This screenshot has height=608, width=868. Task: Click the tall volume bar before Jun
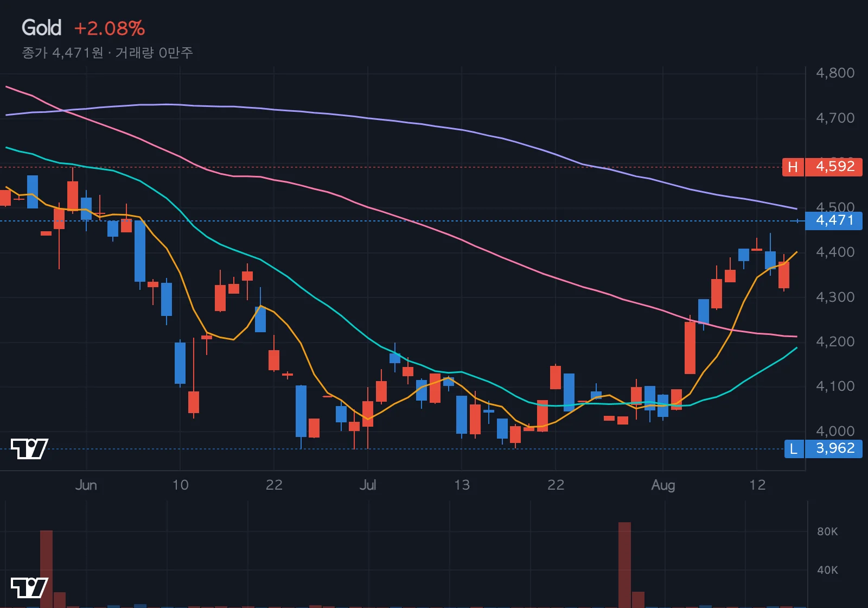click(x=46, y=569)
